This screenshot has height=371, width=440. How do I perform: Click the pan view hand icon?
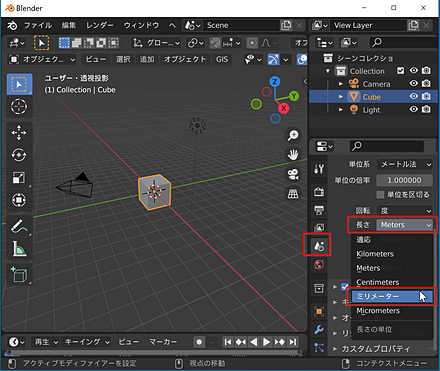click(x=293, y=155)
